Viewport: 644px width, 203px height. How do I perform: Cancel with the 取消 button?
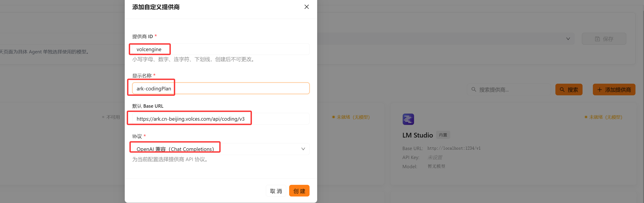[276, 191]
